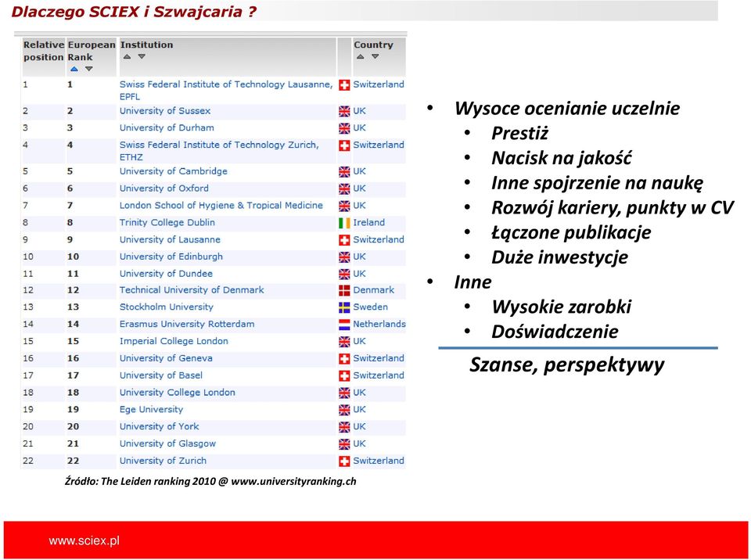Sort European Rank descending arrow
This screenshot has width=751, height=560.
click(x=88, y=69)
